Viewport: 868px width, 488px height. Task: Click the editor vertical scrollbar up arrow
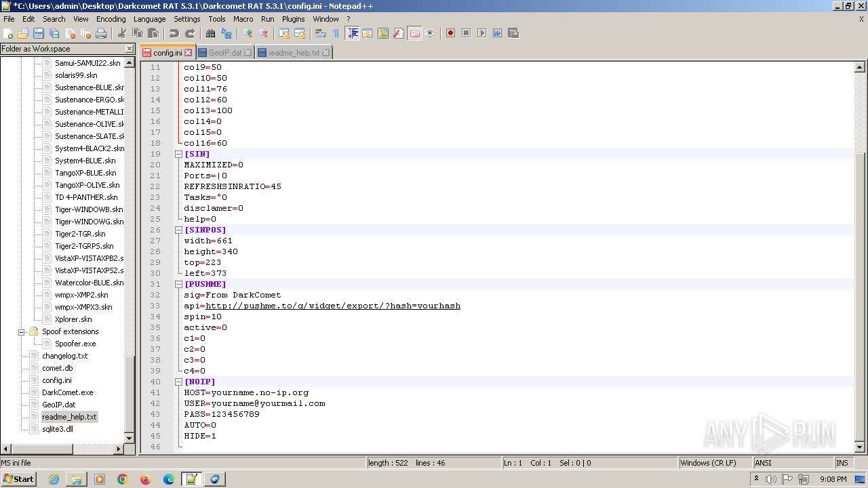coord(860,67)
